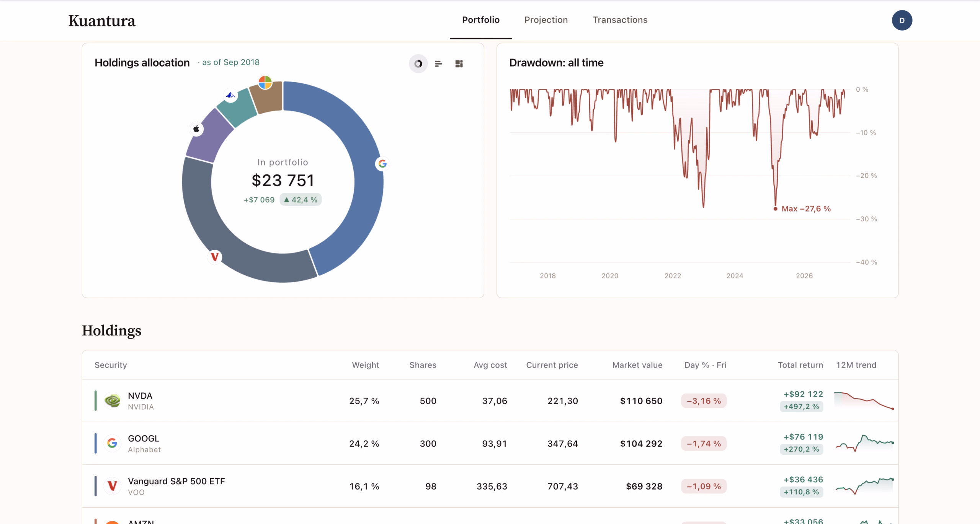This screenshot has height=524, width=980.
Task: Click the Security column header
Action: pyautogui.click(x=111, y=365)
